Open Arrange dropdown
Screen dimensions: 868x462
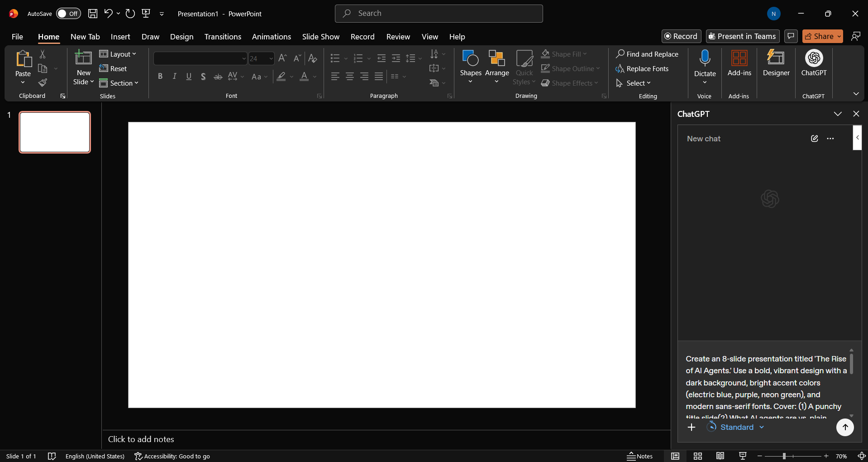pyautogui.click(x=497, y=67)
